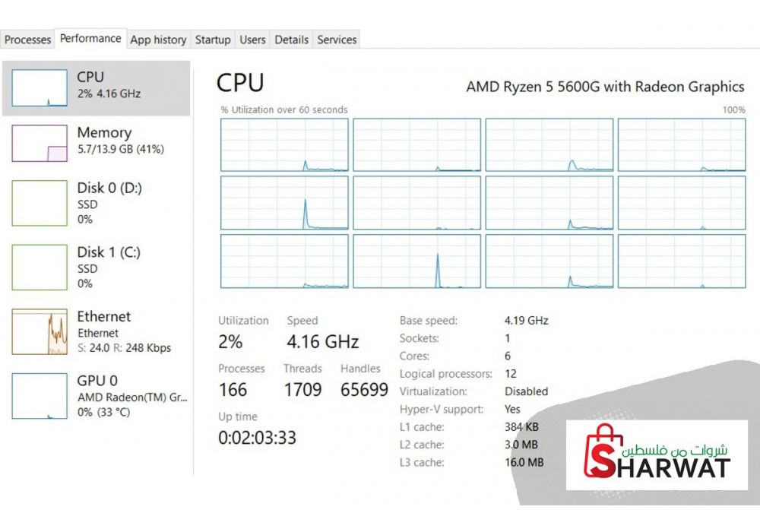Select the Memory usage thumbnail

pos(40,143)
